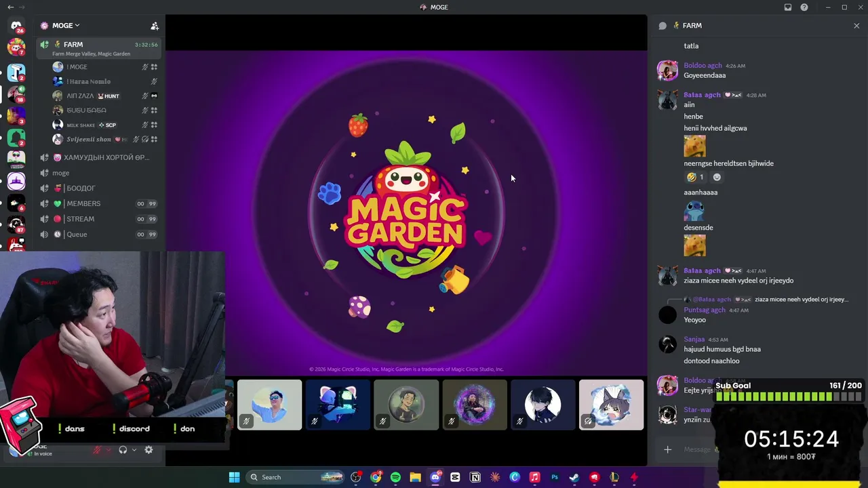The height and width of the screenshot is (488, 868).
Task: Click the activity icon next to ! MOGE
Action: coord(154,67)
